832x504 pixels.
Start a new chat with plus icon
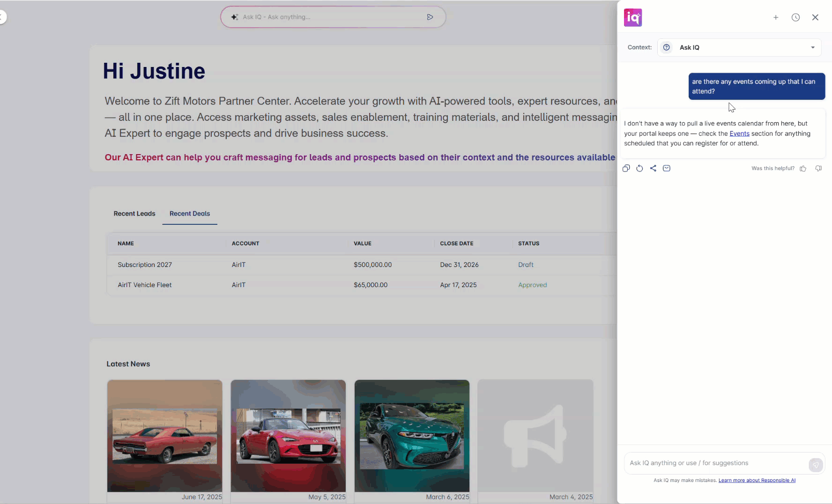click(x=776, y=17)
